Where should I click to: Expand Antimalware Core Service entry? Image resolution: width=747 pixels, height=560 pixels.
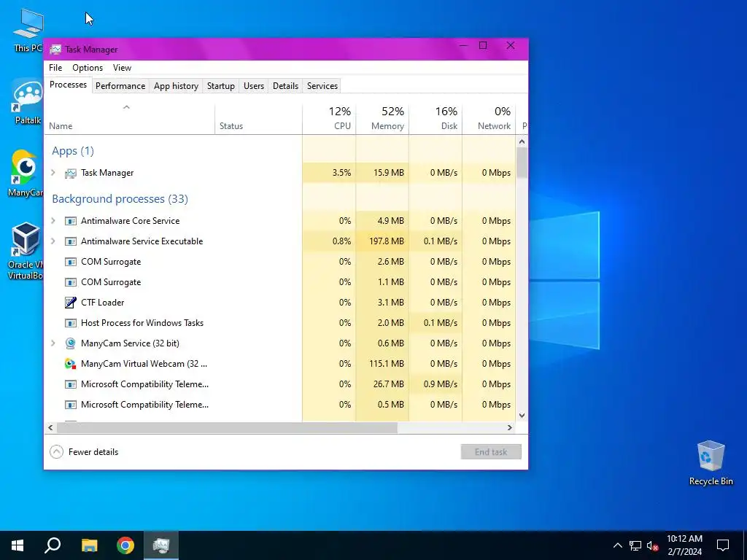(x=53, y=220)
